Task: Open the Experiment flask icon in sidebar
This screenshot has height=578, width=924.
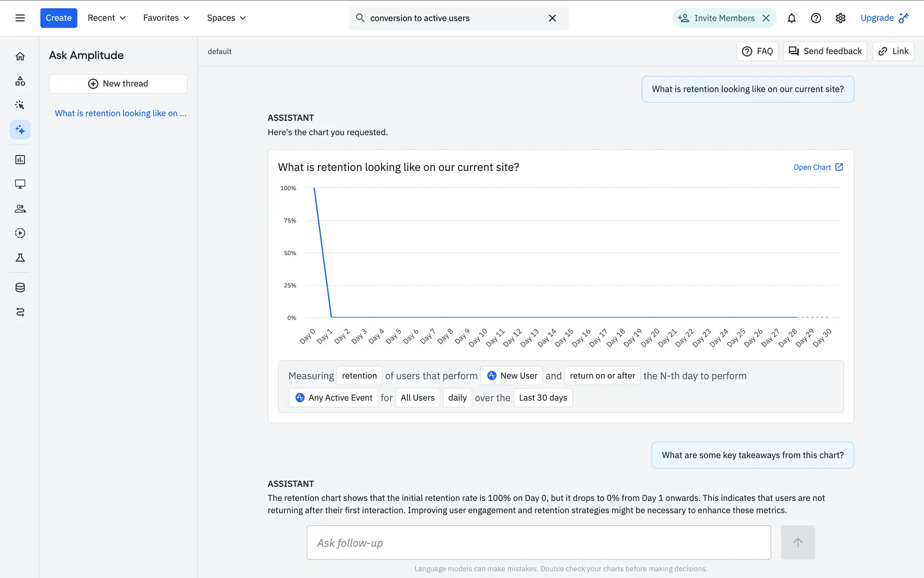Action: (20, 258)
